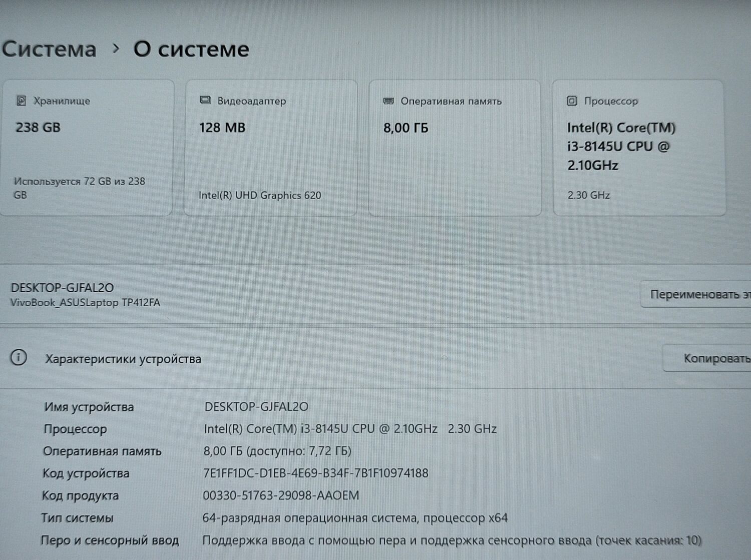The width and height of the screenshot is (751, 560).
Task: Click the Оперативная память RAM icon
Action: pos(389,101)
